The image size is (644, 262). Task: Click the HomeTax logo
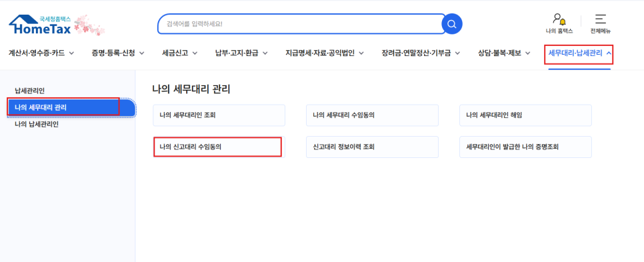40,25
